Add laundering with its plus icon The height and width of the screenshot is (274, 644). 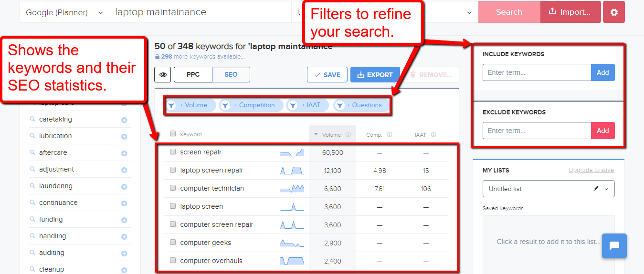(124, 187)
